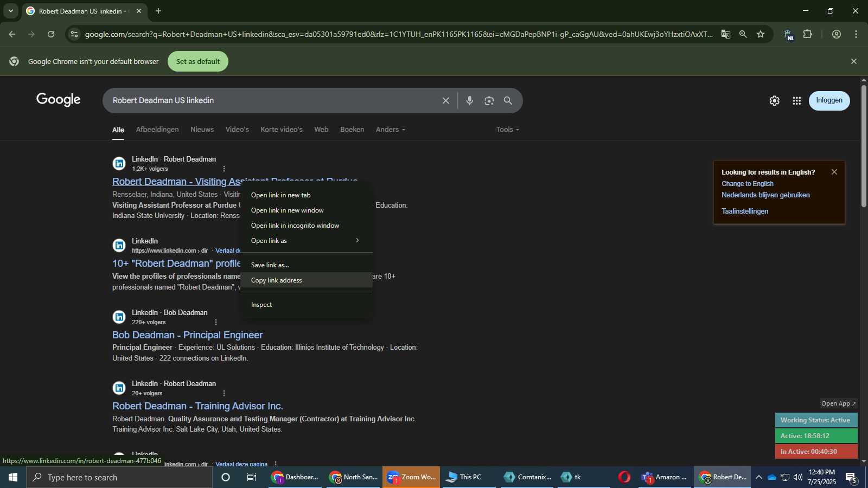Go to the Google homepage logo
868x488 pixels.
59,100
